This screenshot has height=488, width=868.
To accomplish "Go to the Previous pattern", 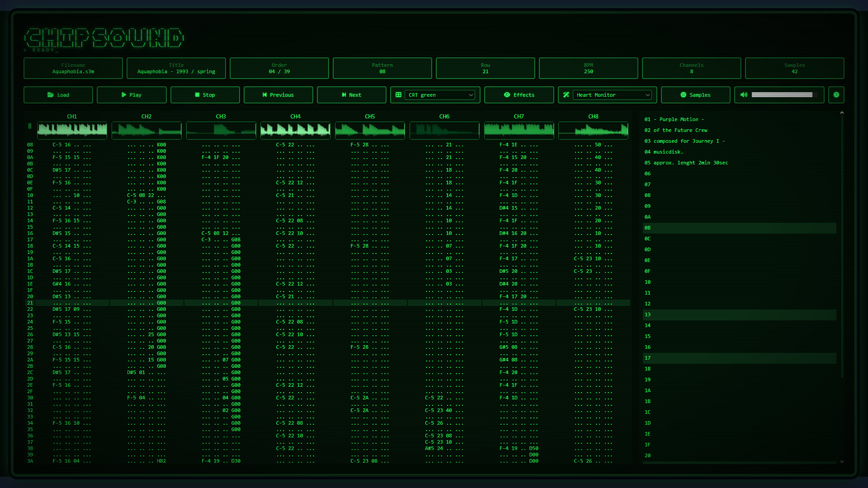I will click(x=278, y=95).
